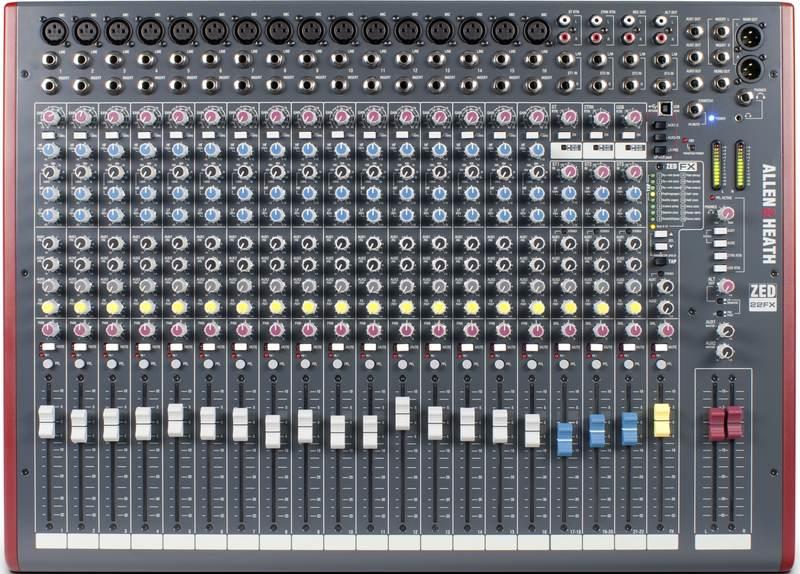Select the blue power LED indicator
800x574 pixels.
711,118
